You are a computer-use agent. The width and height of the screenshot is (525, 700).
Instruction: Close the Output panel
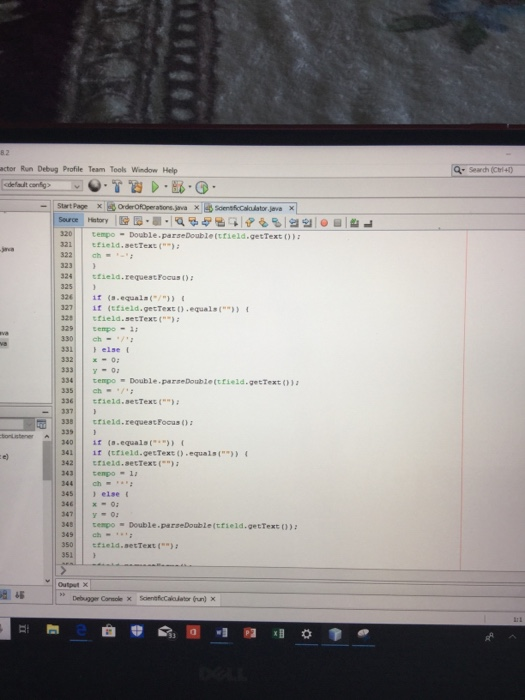coord(85,584)
